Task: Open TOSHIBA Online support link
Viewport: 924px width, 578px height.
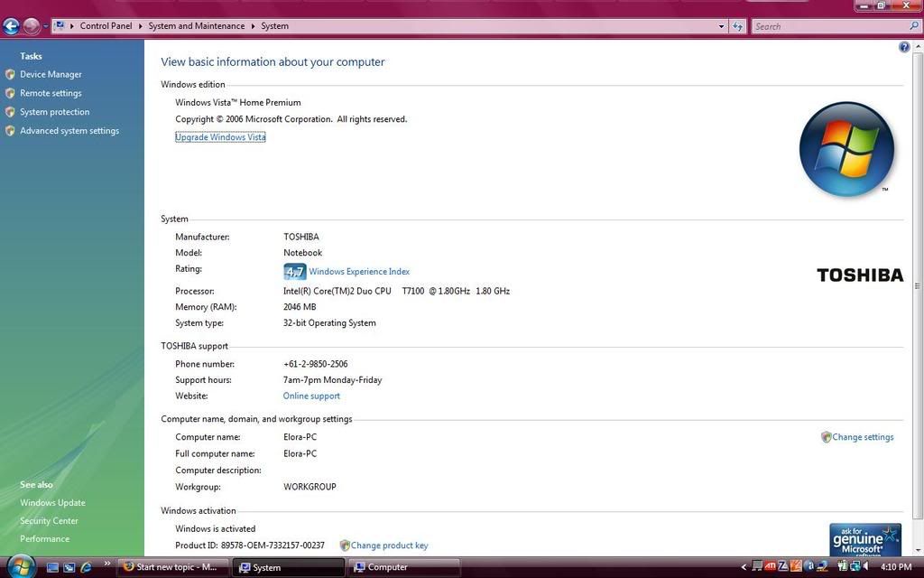Action: point(311,396)
